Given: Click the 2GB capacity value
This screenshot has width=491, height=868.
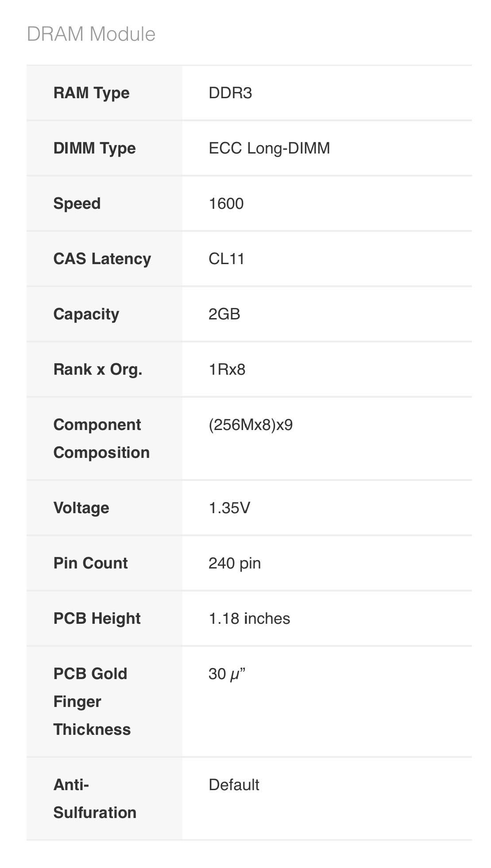Looking at the screenshot, I should (x=224, y=314).
